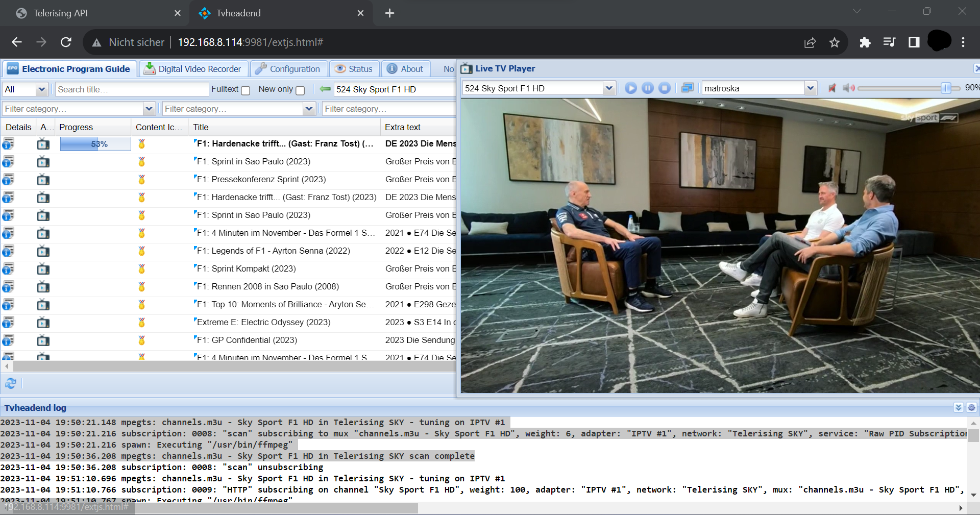Select F1: Legends of F1 - Ayrton Senna row
Screen dimensions: 980x515
click(229, 251)
